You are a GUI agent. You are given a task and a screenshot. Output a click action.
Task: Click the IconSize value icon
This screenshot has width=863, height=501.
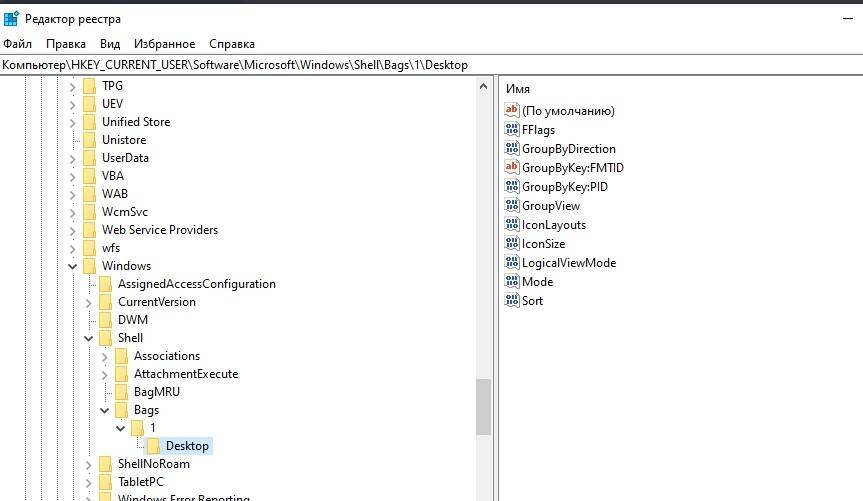pos(512,244)
